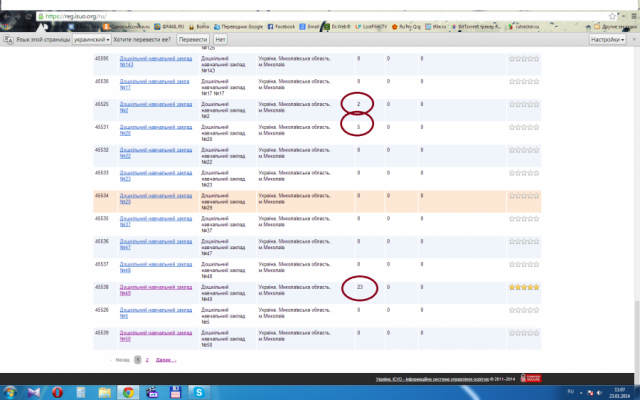Screen dimensions: 640x400
Task: Click the translate icon in translation bar
Action: 9,40
